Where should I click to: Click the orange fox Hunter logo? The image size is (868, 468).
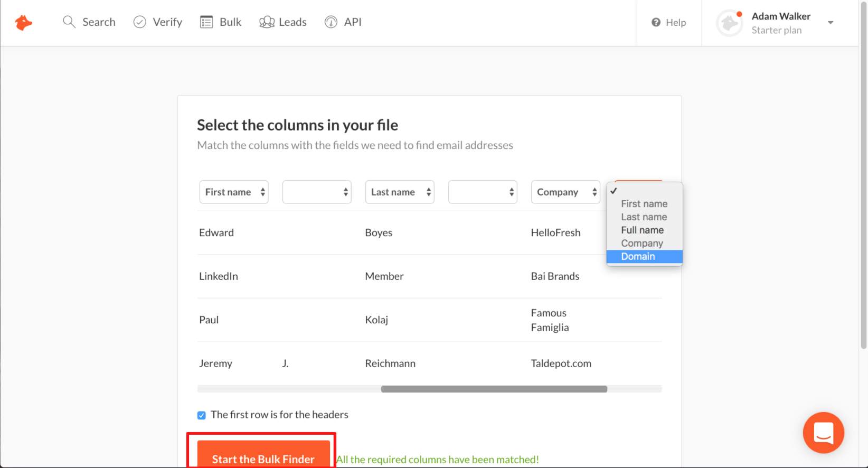pyautogui.click(x=23, y=23)
